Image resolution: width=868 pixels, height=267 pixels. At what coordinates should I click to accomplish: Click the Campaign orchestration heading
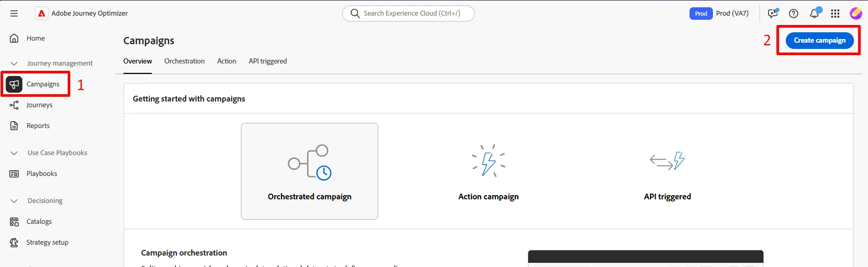184,253
